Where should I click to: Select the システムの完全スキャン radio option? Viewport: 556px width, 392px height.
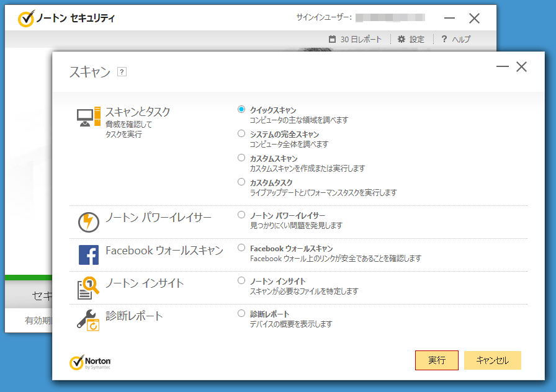(x=241, y=133)
